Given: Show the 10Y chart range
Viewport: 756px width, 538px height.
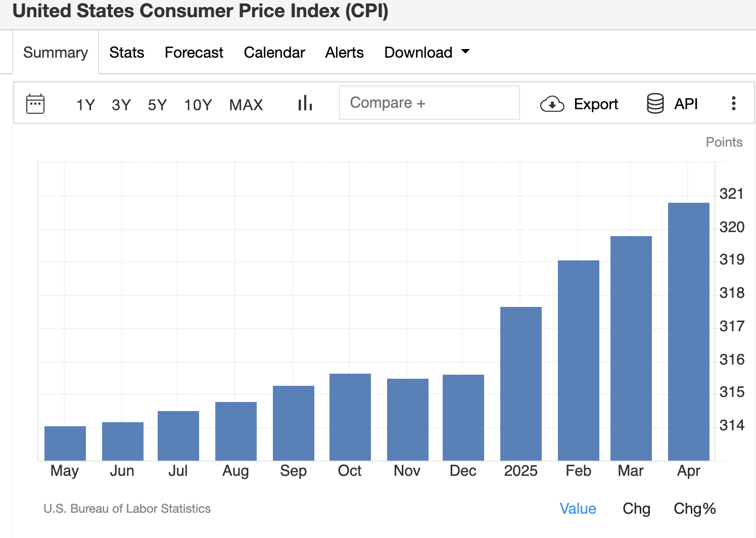Looking at the screenshot, I should coord(198,105).
